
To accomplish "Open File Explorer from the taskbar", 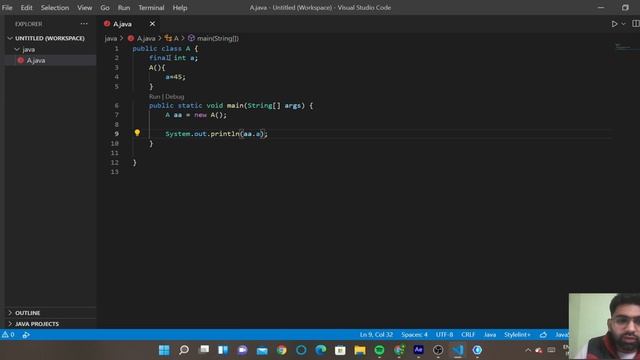I will 360,350.
